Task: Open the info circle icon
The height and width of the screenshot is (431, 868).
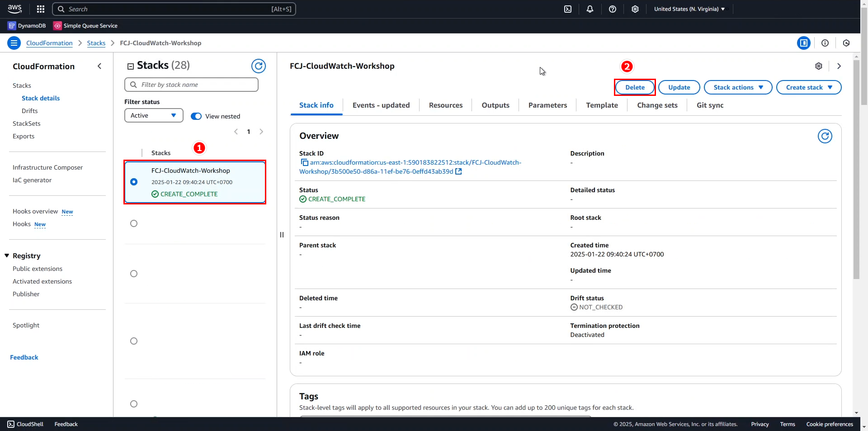Action: tap(825, 43)
